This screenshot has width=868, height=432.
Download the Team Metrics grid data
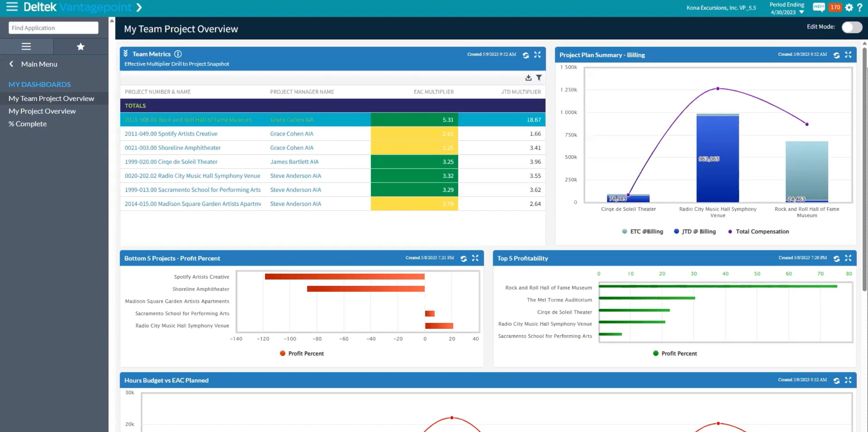(x=528, y=77)
